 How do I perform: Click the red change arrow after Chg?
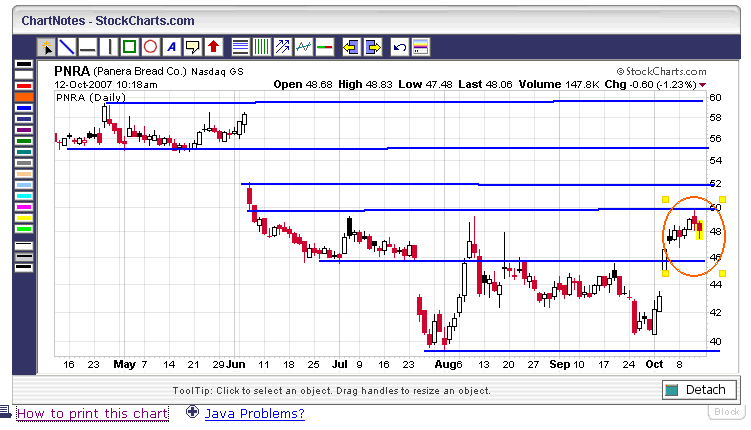point(702,85)
